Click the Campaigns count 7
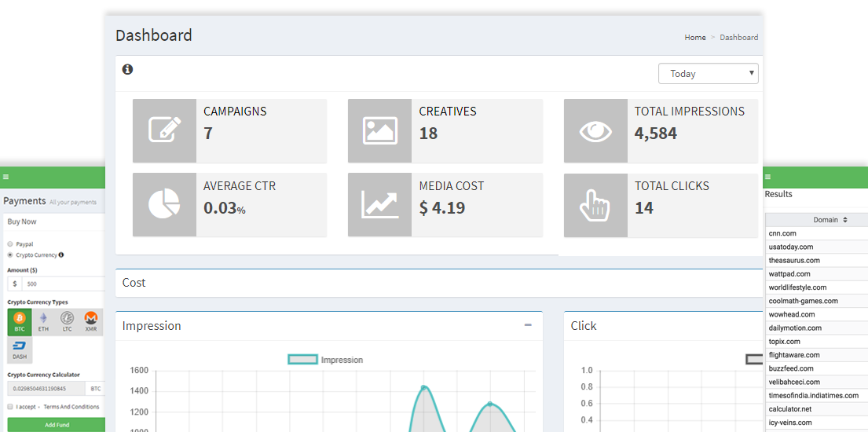 (x=207, y=134)
